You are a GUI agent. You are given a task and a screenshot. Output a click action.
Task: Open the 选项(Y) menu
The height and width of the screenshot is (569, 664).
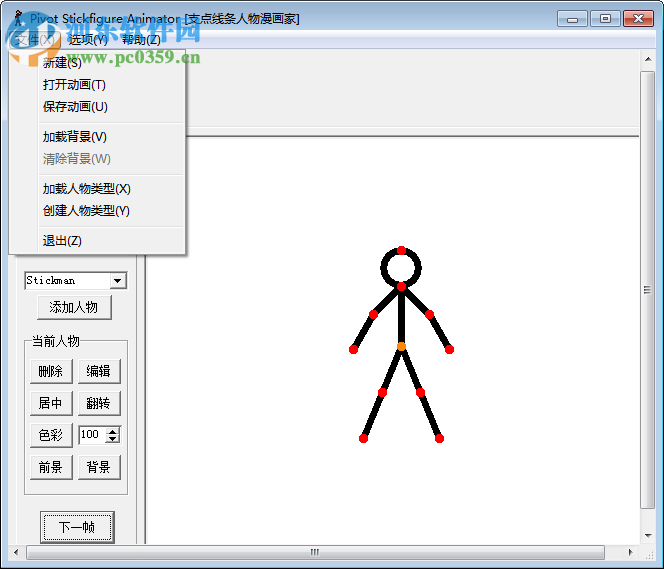click(x=88, y=40)
